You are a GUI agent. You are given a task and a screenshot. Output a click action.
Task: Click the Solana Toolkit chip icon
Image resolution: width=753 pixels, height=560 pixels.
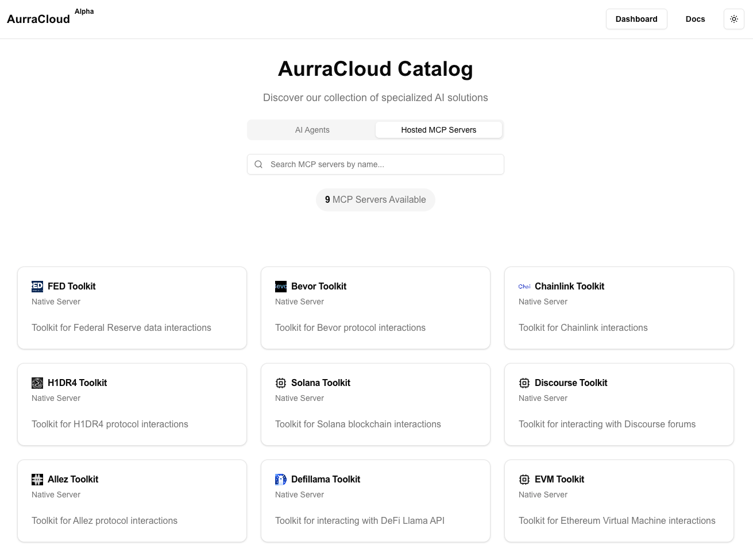tap(281, 383)
